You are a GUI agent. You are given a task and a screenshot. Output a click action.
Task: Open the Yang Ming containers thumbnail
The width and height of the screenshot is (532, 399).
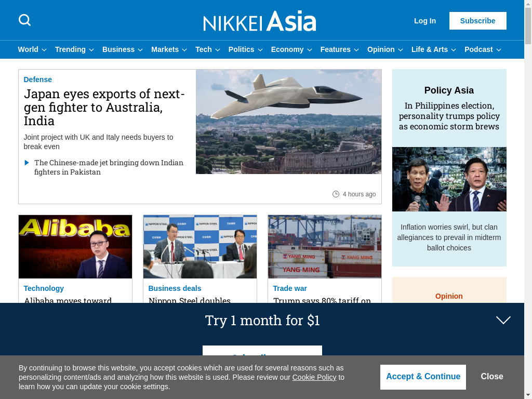[x=325, y=247]
